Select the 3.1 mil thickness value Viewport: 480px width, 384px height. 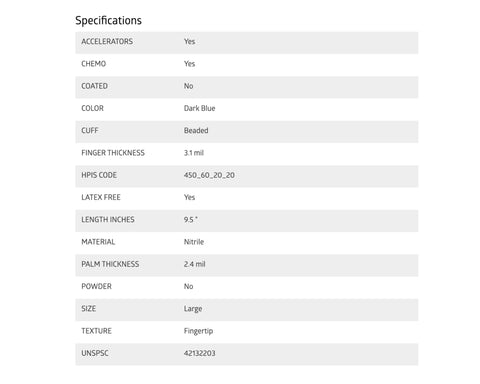pos(194,153)
